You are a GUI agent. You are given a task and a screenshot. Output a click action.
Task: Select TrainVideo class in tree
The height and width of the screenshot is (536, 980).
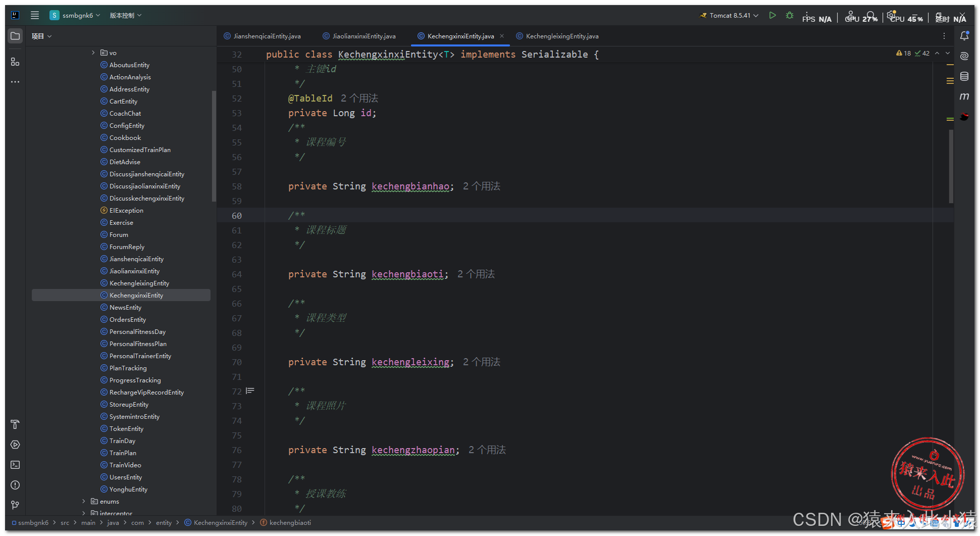point(125,465)
